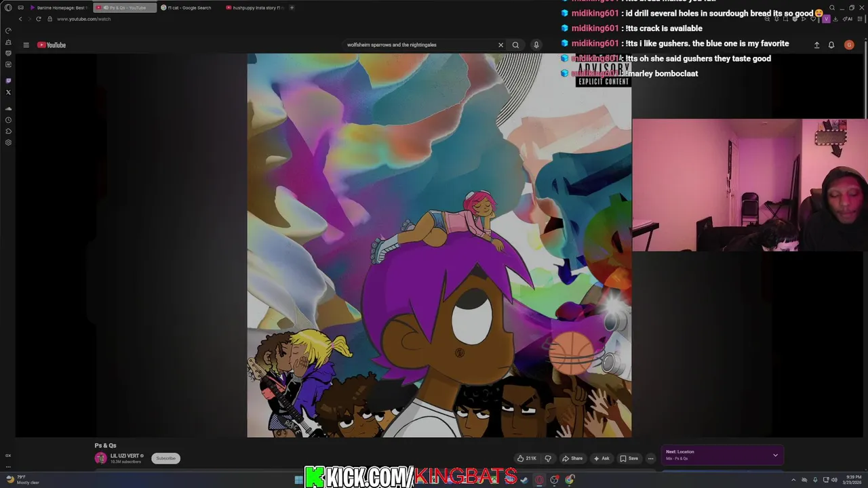Open Extensions cube in Opera sidebar
This screenshot has width=868, height=488.
[8, 131]
